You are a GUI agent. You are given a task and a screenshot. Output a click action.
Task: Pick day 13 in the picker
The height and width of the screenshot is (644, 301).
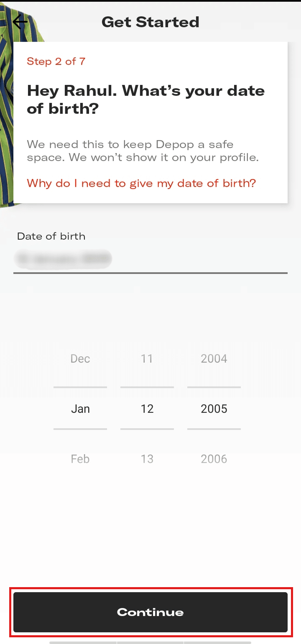coord(147,459)
